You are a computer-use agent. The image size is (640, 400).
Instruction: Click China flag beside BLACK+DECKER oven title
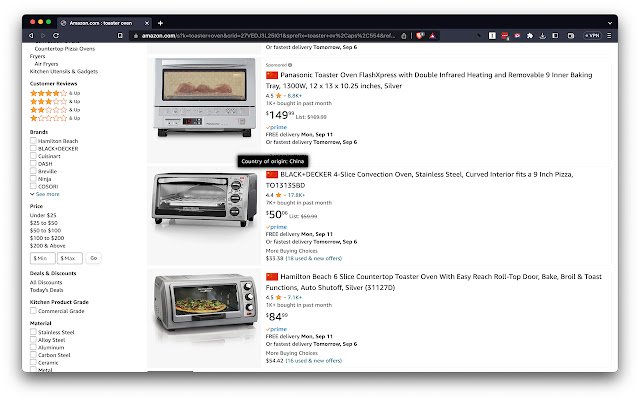tap(272, 175)
